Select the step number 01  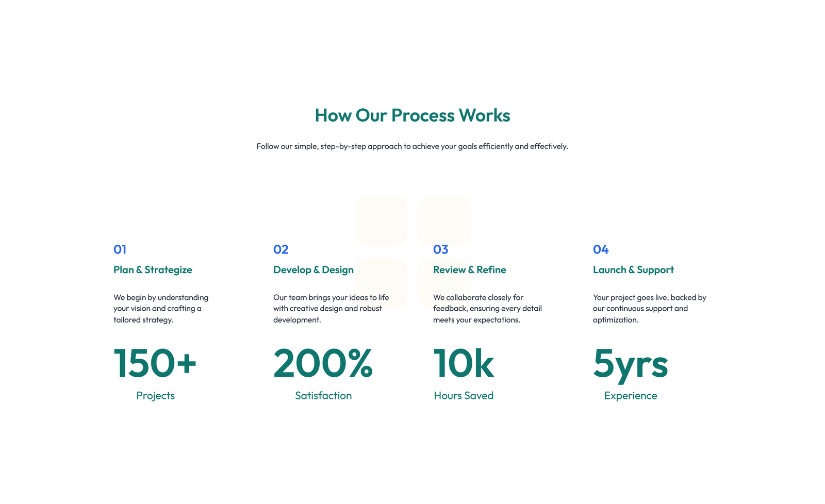click(120, 249)
